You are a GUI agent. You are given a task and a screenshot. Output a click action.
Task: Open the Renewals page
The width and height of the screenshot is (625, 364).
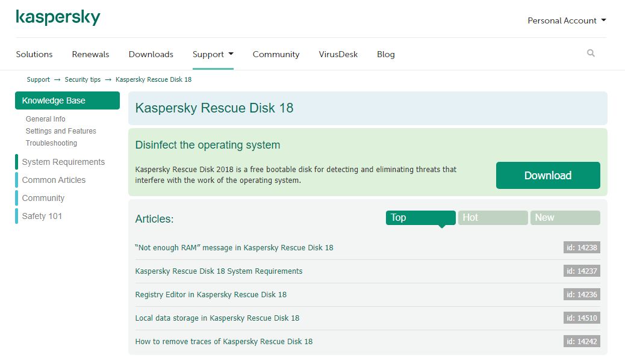90,54
